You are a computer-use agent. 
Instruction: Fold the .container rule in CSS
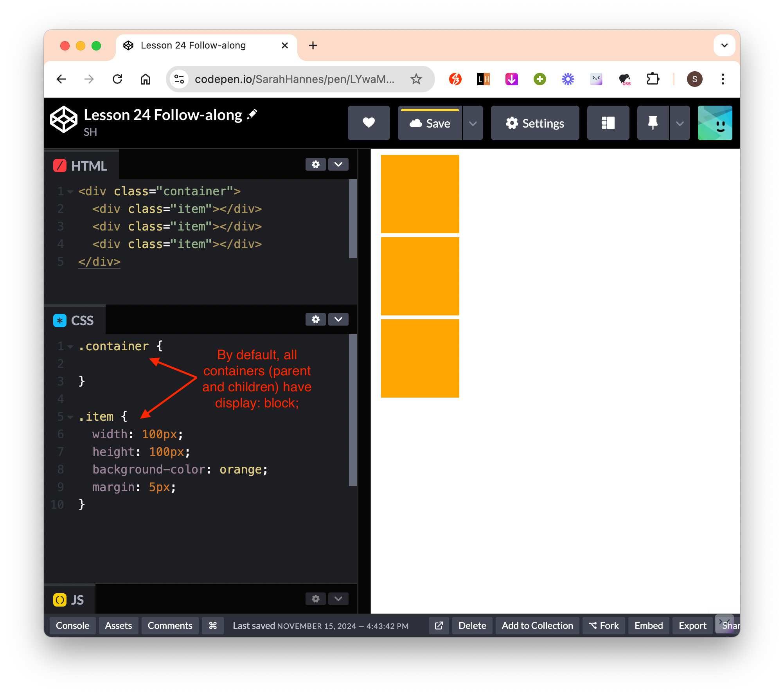70,347
